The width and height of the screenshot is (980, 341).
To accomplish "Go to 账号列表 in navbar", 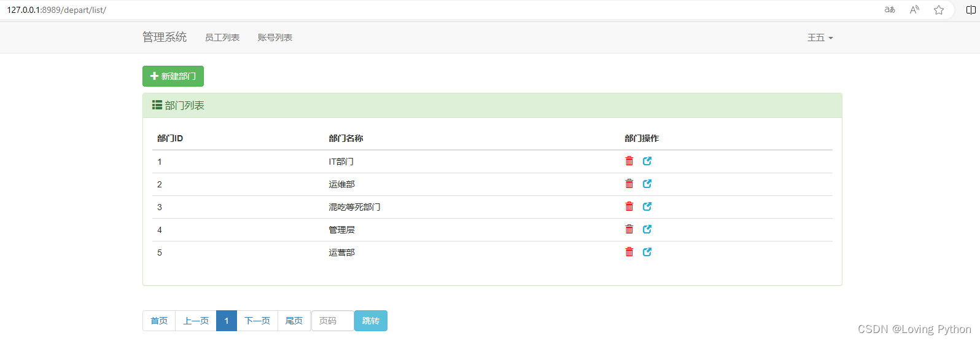I will pyautogui.click(x=275, y=37).
